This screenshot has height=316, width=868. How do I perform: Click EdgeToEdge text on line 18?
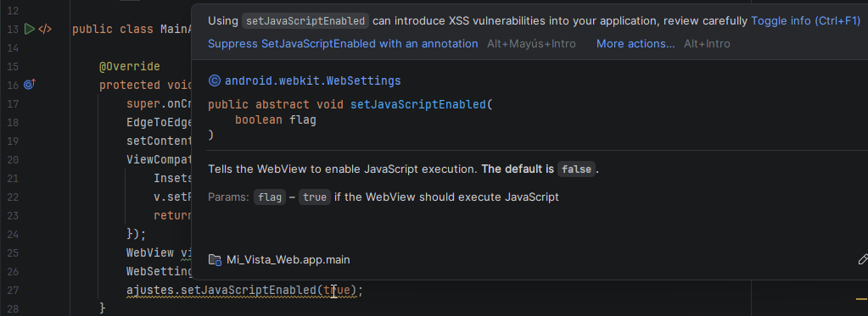(x=160, y=123)
